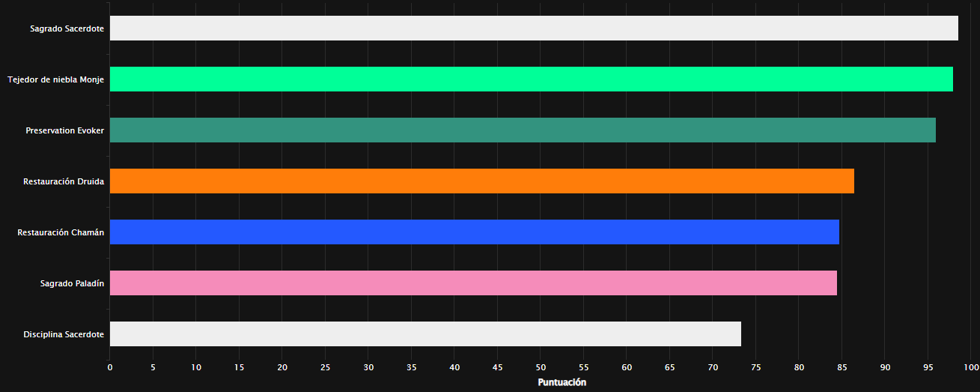This screenshot has height=392, width=980.
Task: Click the "Restauración Chamán" label
Action: pyautogui.click(x=61, y=232)
